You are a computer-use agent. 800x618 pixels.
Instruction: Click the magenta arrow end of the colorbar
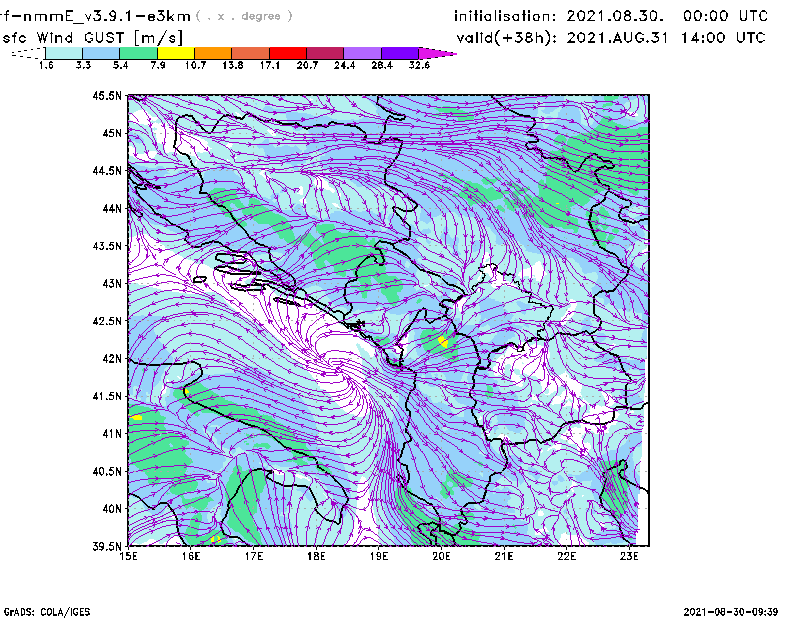click(x=437, y=53)
